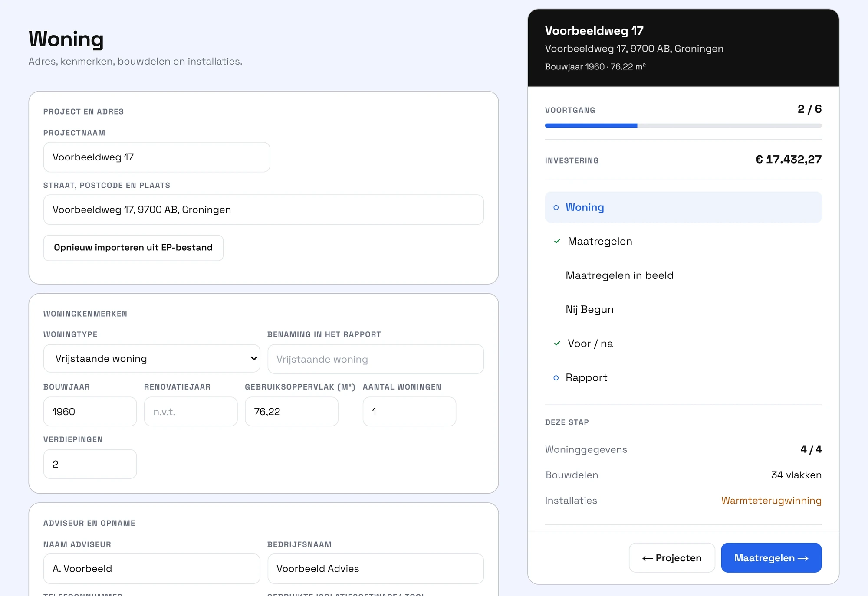Click the circle icon beside Woning
Screen dimensions: 868x596
(556, 208)
